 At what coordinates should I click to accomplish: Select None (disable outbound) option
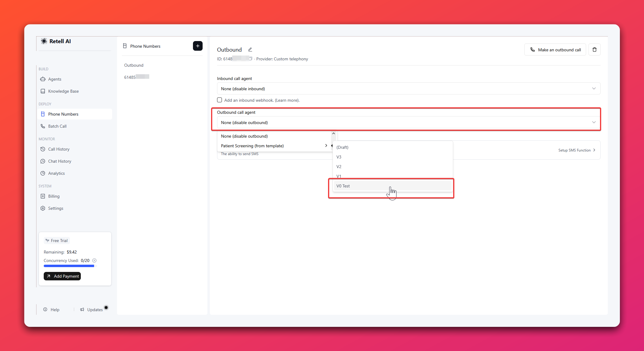pyautogui.click(x=244, y=136)
